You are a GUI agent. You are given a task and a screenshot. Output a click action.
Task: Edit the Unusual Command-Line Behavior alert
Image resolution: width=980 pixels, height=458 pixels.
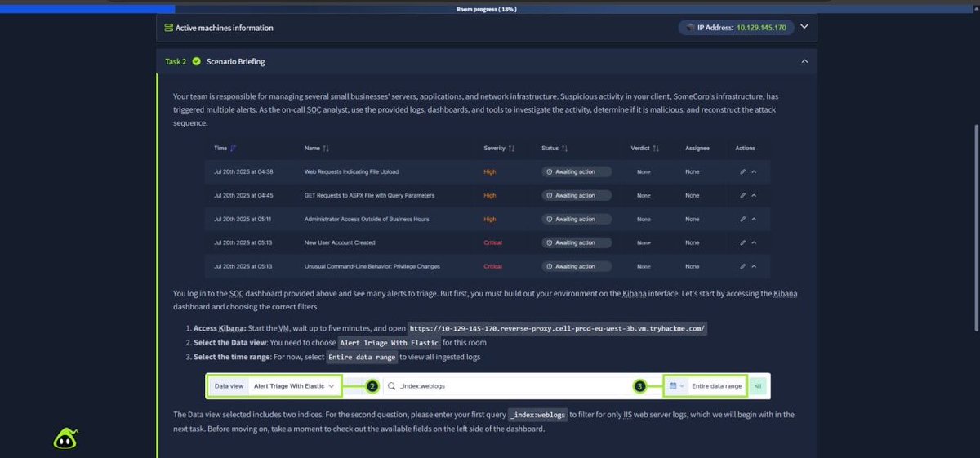tap(742, 267)
